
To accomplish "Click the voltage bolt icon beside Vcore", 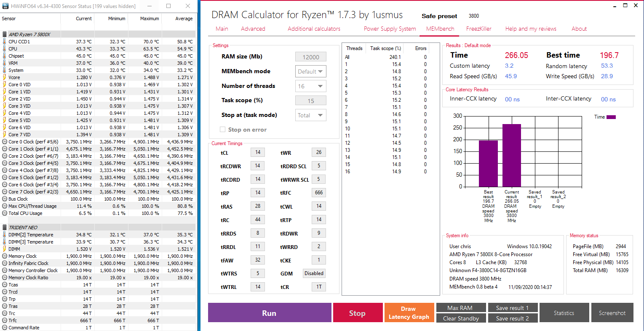I will tap(5, 77).
